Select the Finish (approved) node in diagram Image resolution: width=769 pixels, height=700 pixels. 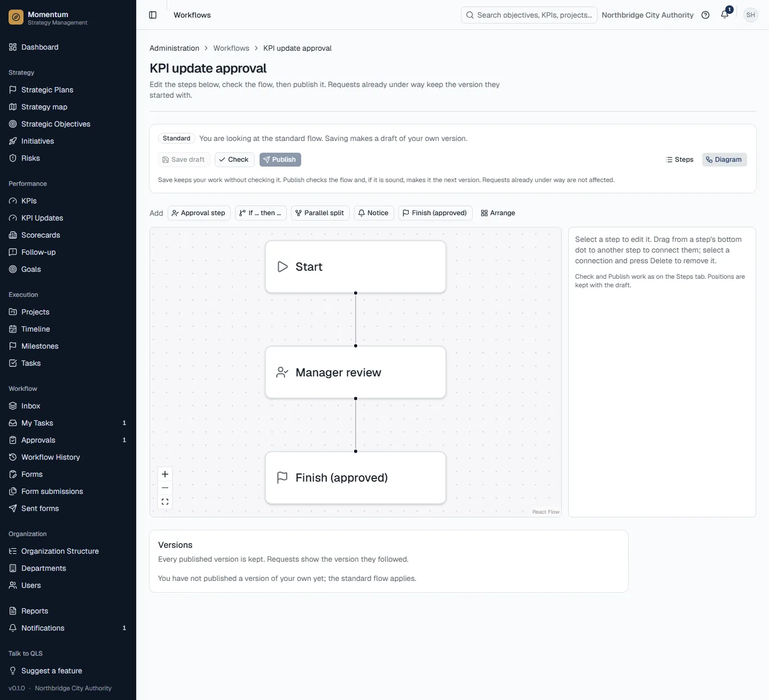coord(356,478)
